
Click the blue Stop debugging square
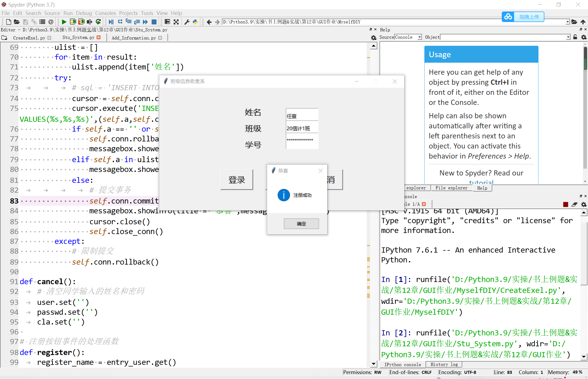[x=154, y=22]
